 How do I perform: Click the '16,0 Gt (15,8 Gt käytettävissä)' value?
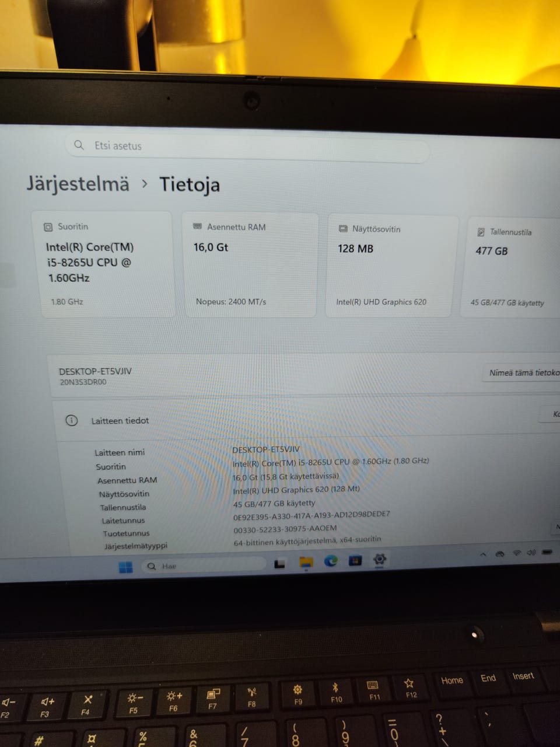point(286,477)
